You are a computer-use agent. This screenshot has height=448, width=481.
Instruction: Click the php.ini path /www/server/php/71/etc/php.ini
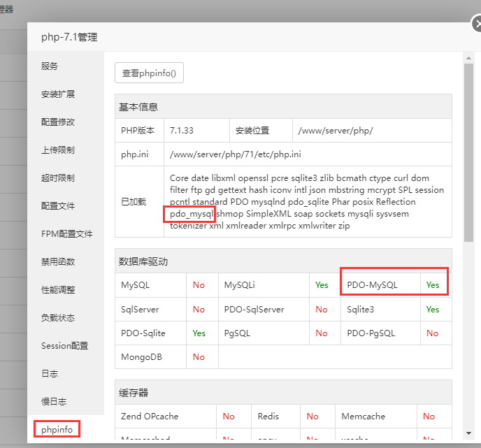coord(236,154)
